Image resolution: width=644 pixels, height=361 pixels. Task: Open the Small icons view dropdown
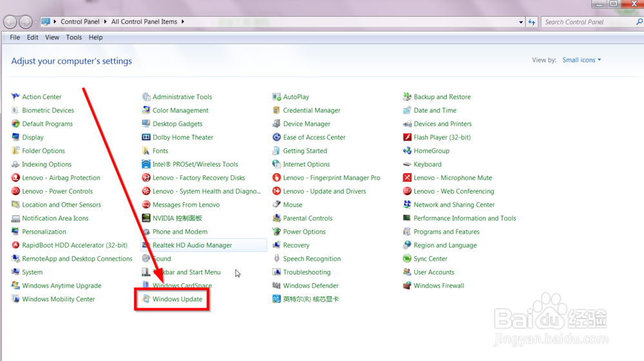[x=582, y=60]
